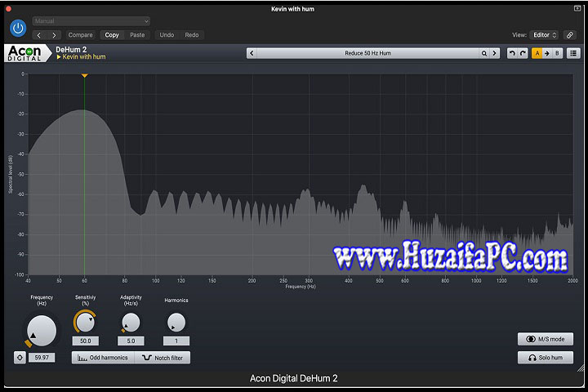
Task: Click the Harmonics knob
Action: (x=176, y=323)
